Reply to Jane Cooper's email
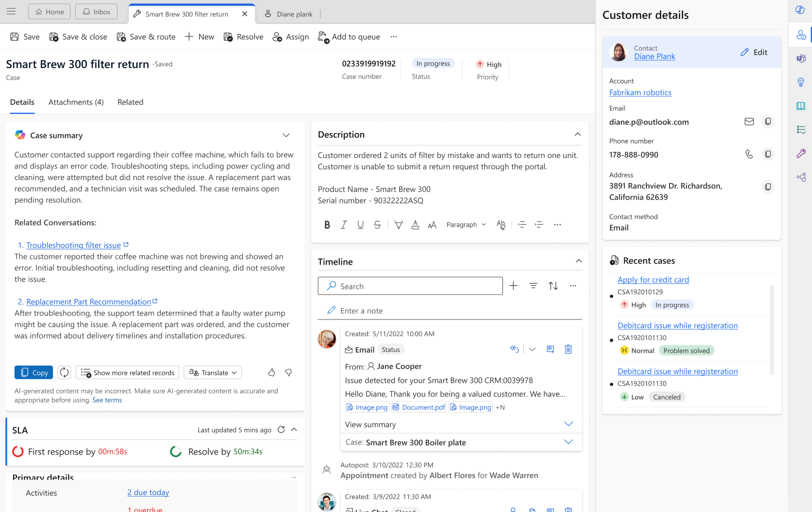 (514, 349)
